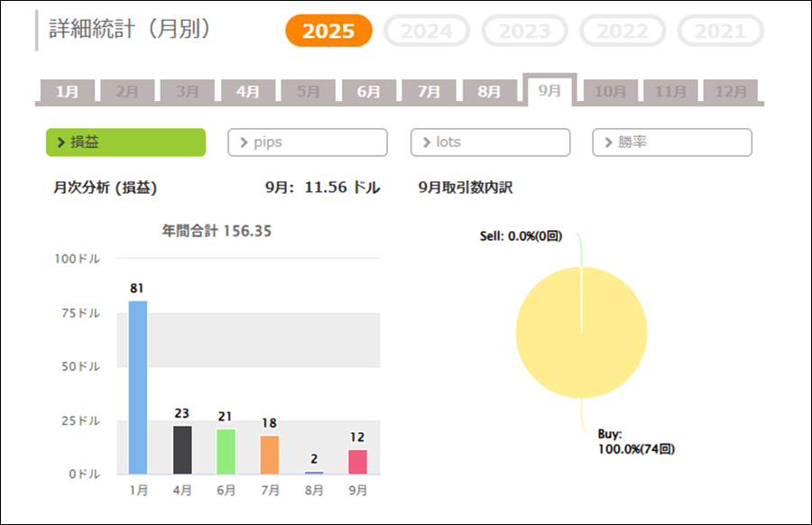The image size is (812, 525).
Task: Open the 2023 yearly statistics
Action: [x=524, y=31]
